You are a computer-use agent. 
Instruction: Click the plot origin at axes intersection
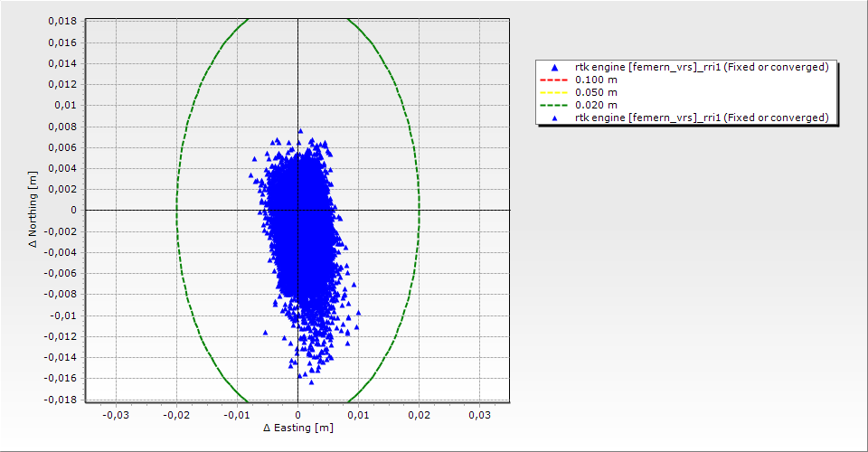[297, 210]
